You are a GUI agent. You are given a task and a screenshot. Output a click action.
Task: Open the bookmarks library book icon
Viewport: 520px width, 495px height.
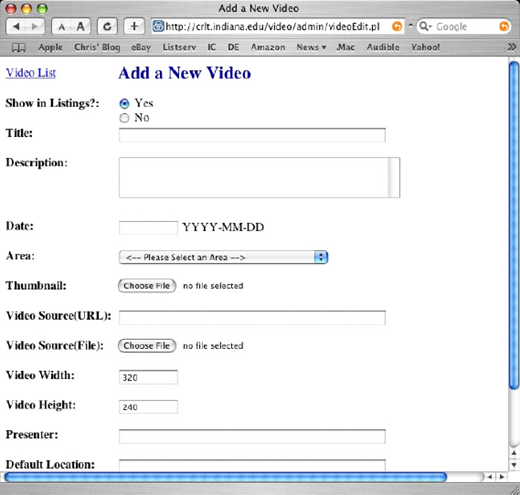(x=19, y=48)
